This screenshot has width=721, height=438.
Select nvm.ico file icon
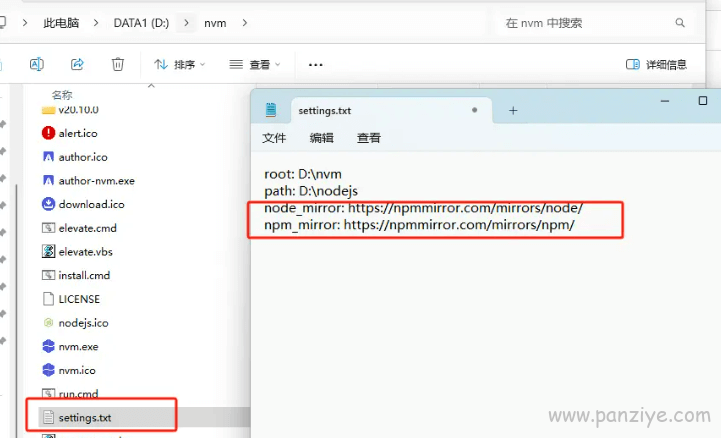point(48,370)
